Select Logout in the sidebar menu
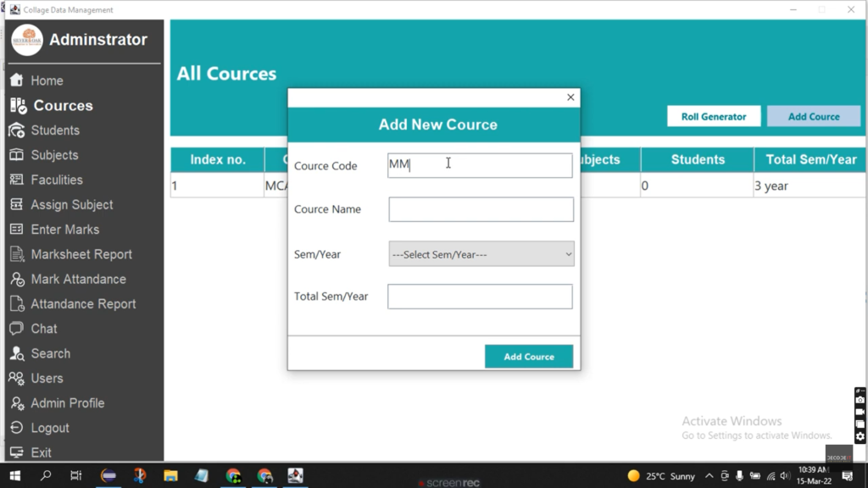 click(50, 428)
